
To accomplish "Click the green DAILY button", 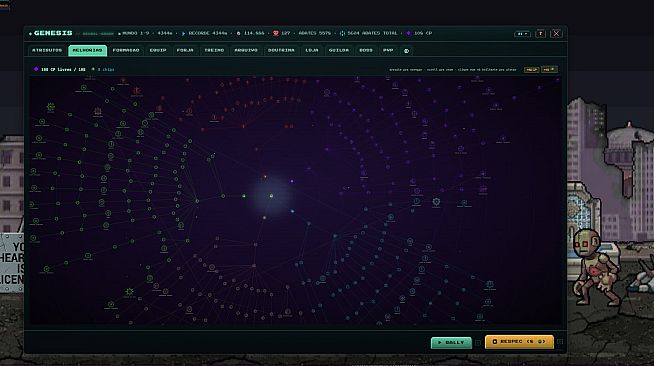I will click(451, 342).
